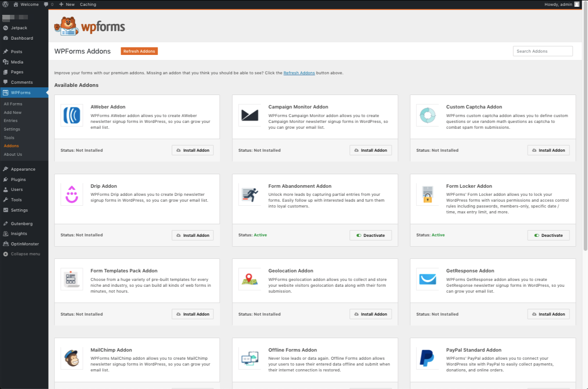The image size is (588, 389).
Task: Open Settings under WPForms
Action: (x=12, y=129)
